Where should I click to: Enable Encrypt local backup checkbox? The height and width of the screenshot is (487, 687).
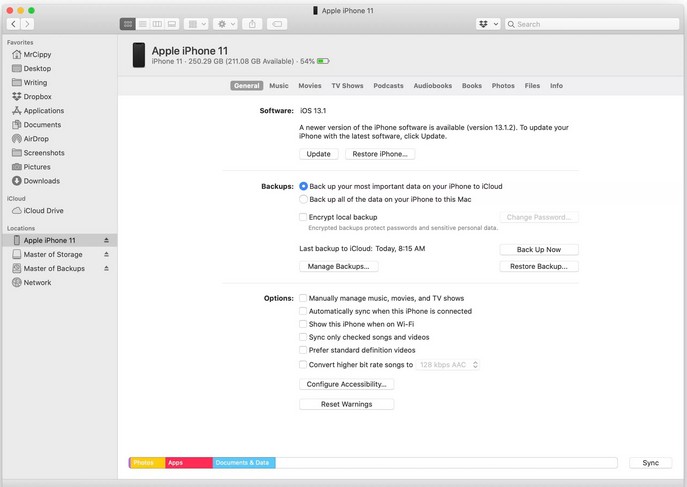303,217
